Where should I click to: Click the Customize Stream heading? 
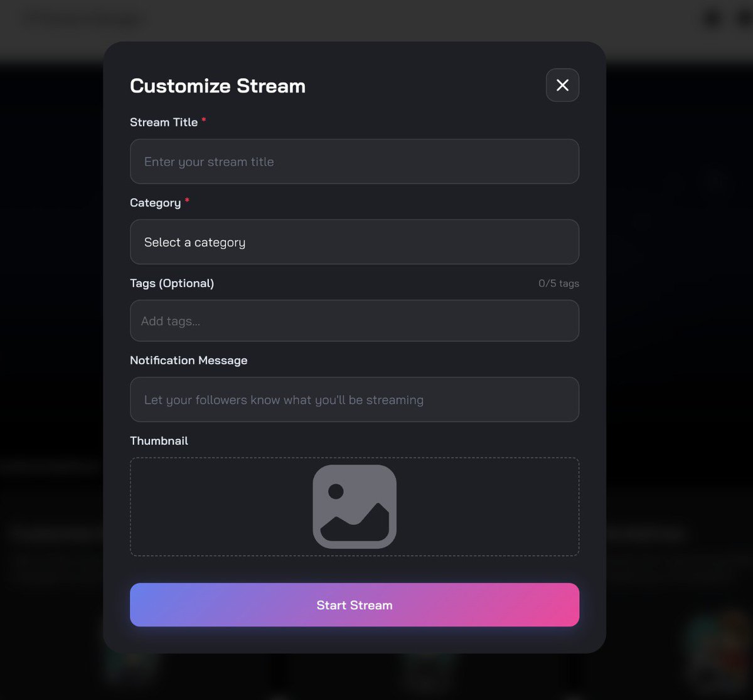point(218,86)
